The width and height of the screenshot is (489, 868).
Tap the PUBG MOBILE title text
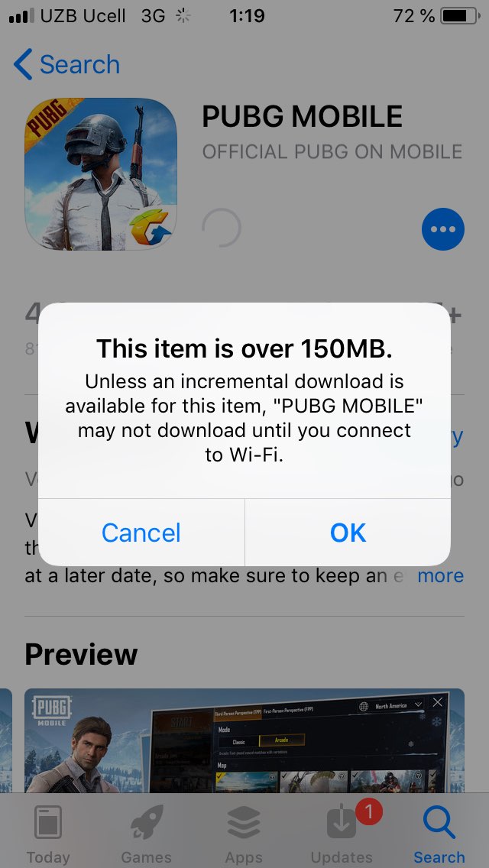(302, 116)
